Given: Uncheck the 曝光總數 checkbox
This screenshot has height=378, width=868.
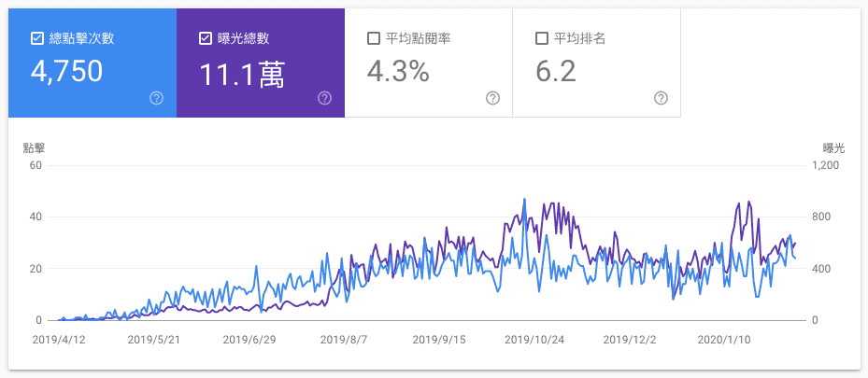Looking at the screenshot, I should click(x=206, y=38).
